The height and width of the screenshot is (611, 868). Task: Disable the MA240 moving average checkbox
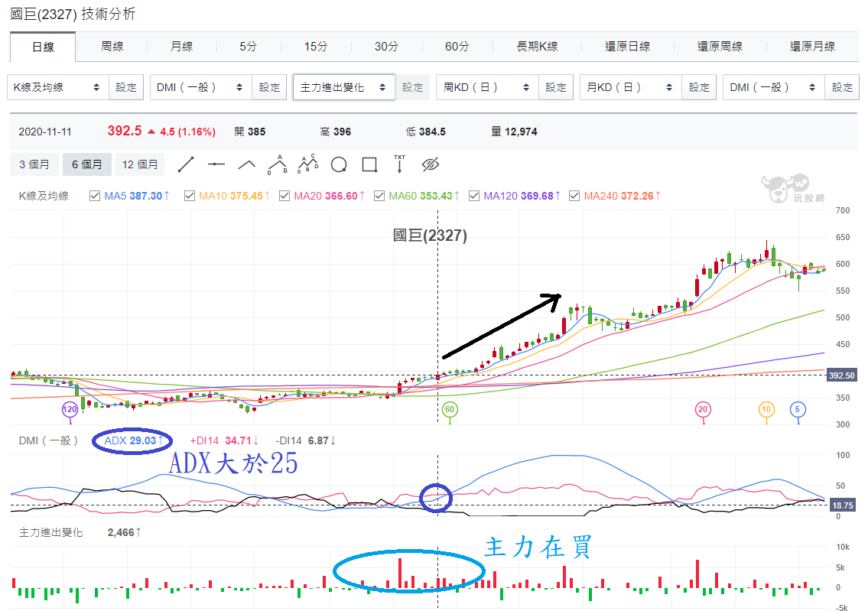click(x=576, y=196)
